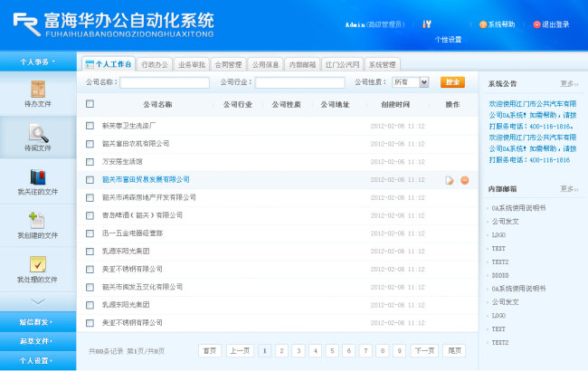Viewport: 588px width, 371px height.
Task: Select the 青岛啤酒（韶关）有限公司 row text
Action: coord(142,215)
